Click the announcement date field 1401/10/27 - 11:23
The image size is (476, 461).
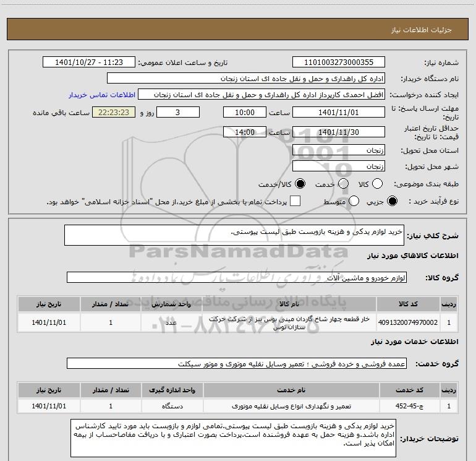[89, 62]
